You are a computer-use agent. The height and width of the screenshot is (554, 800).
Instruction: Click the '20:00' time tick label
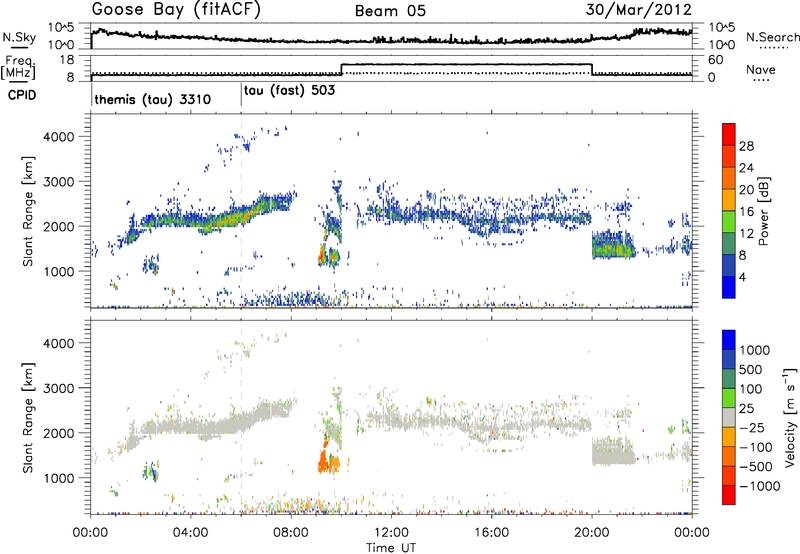pos(591,533)
